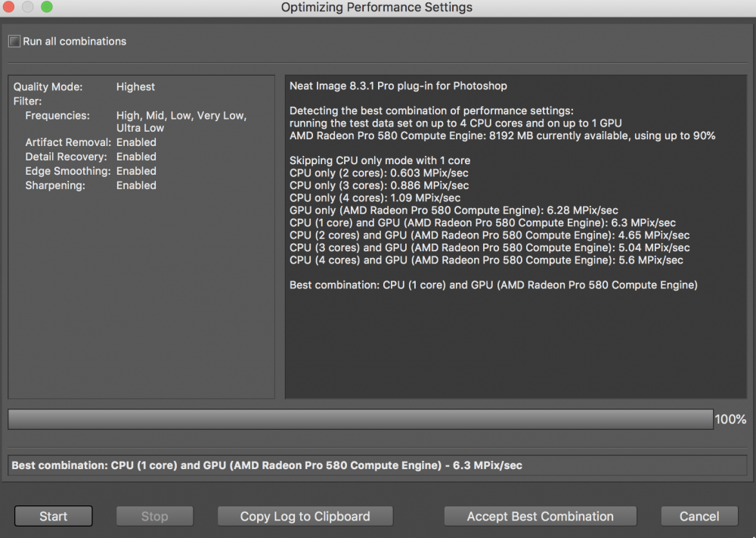Image resolution: width=756 pixels, height=538 pixels.
Task: Click the 'Best combination' line in the log
Action: [x=494, y=285]
